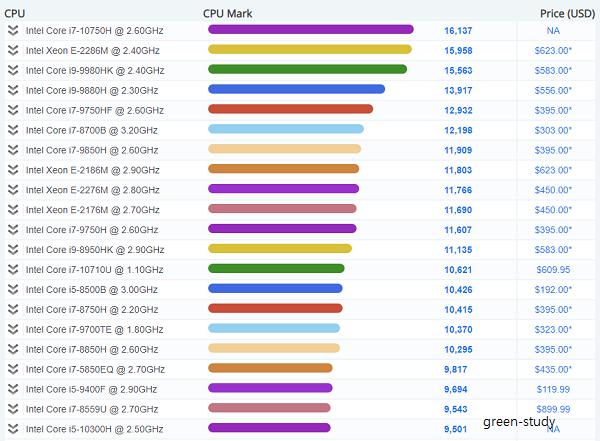
Task: Select the 15,563 CPU Mark score
Action: pos(458,70)
